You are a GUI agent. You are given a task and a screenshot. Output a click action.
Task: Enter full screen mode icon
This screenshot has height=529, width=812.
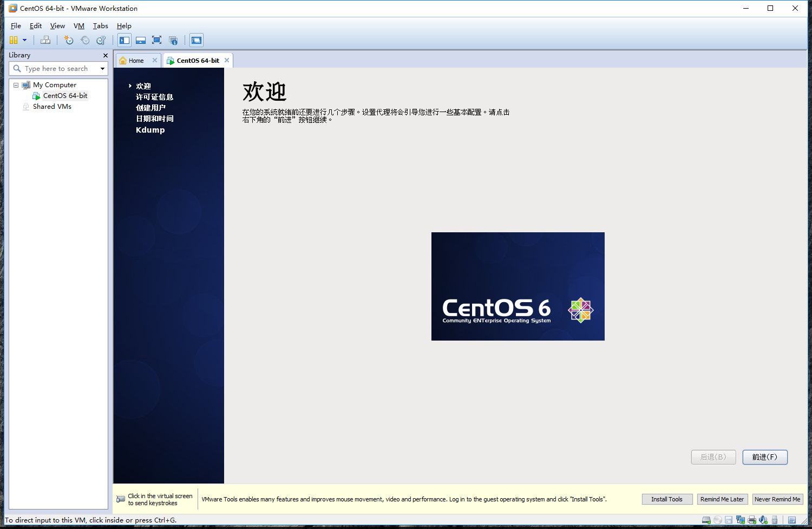157,40
